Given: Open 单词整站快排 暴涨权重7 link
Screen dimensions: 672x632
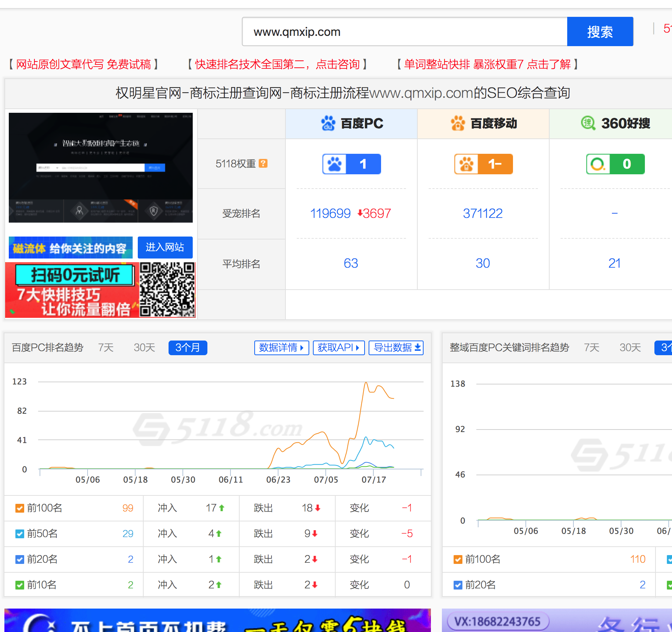Looking at the screenshot, I should tap(488, 64).
